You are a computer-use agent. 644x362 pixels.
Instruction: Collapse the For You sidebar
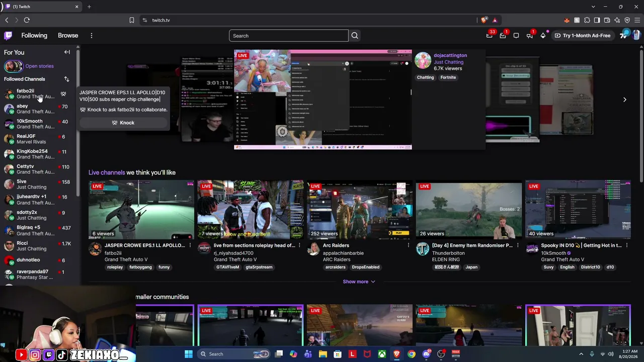pyautogui.click(x=67, y=52)
